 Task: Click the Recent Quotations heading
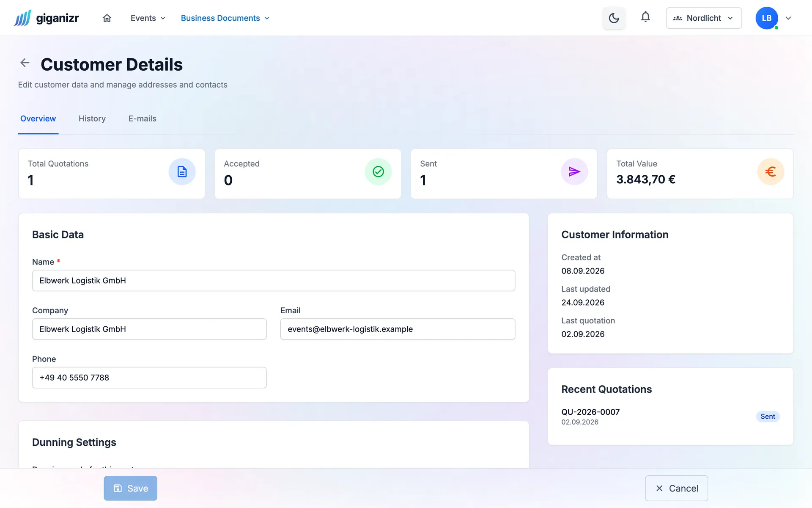point(606,389)
